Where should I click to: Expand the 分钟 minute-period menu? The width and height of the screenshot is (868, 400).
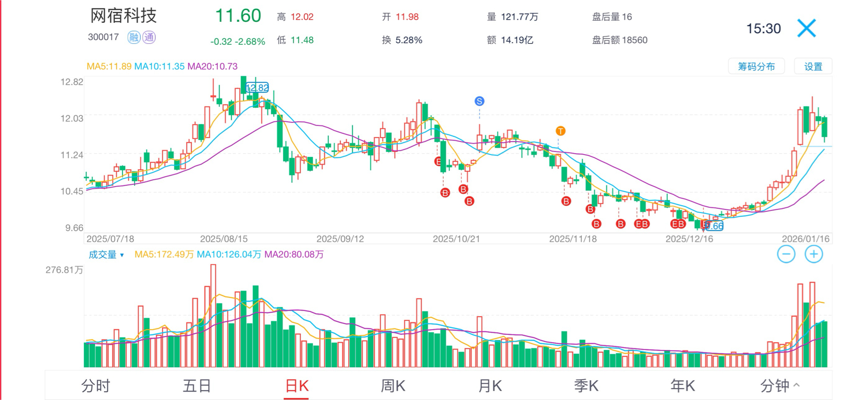point(779,386)
